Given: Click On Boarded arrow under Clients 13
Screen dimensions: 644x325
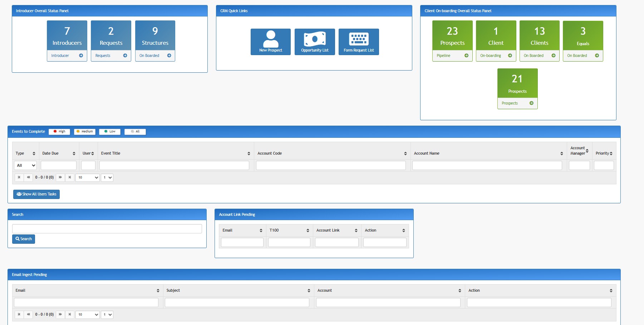Looking at the screenshot, I should (553, 55).
